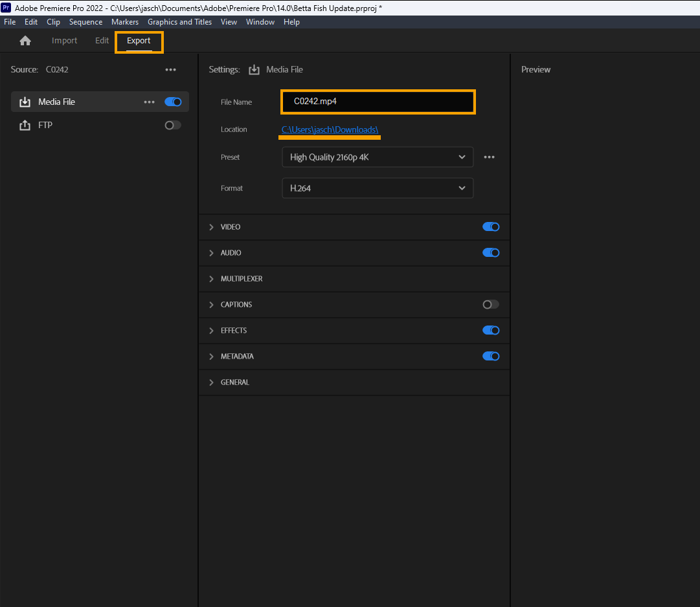Open the Edit menu in menu bar
Viewport: 700px width, 607px height.
[x=31, y=22]
